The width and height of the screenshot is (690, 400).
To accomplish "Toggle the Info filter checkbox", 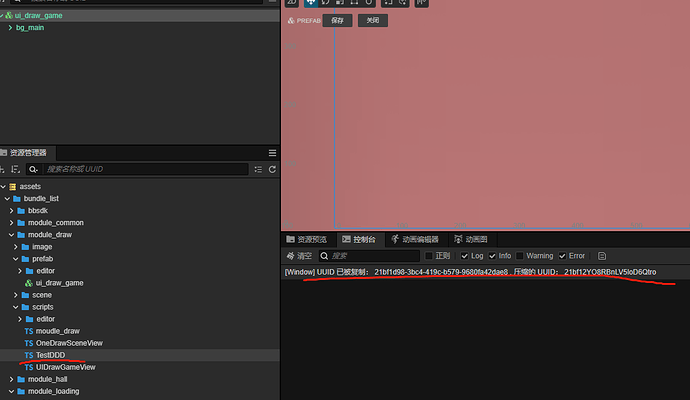I will pos(492,256).
